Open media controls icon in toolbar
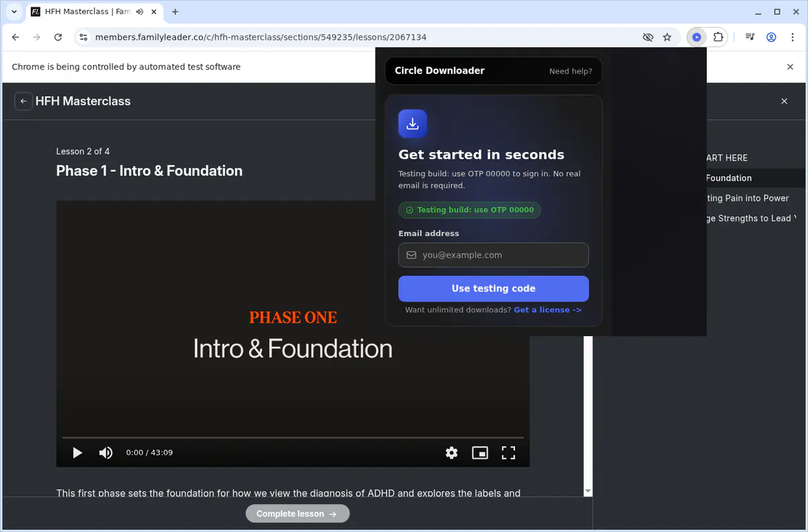 pyautogui.click(x=750, y=38)
